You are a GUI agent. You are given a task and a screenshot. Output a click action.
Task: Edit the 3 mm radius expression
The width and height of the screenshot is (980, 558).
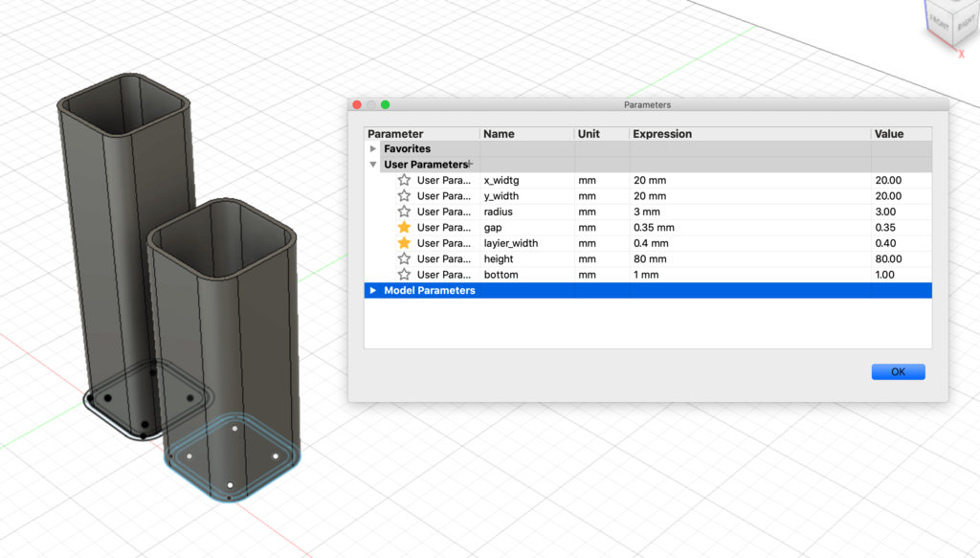point(750,212)
